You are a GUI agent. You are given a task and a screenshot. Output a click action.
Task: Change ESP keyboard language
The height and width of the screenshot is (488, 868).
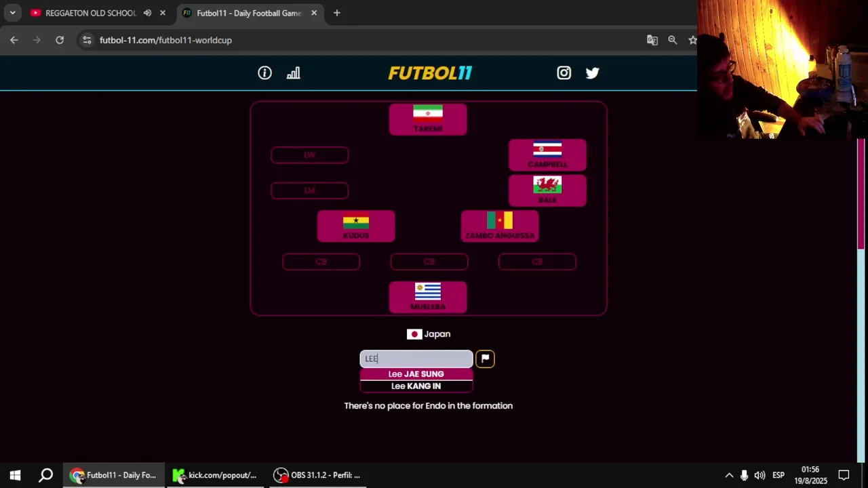(778, 475)
